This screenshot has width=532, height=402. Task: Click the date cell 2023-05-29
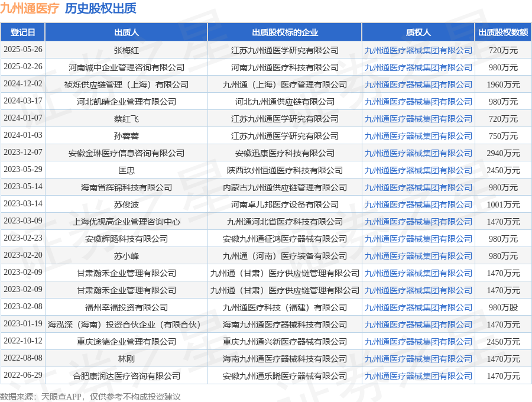click(x=22, y=169)
